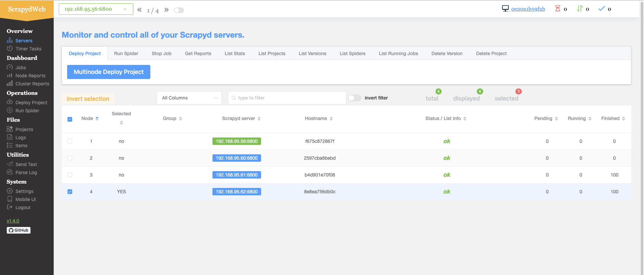Click the Deploy Project cube icon in sidebar
This screenshot has height=275, width=644.
pyautogui.click(x=10, y=102)
